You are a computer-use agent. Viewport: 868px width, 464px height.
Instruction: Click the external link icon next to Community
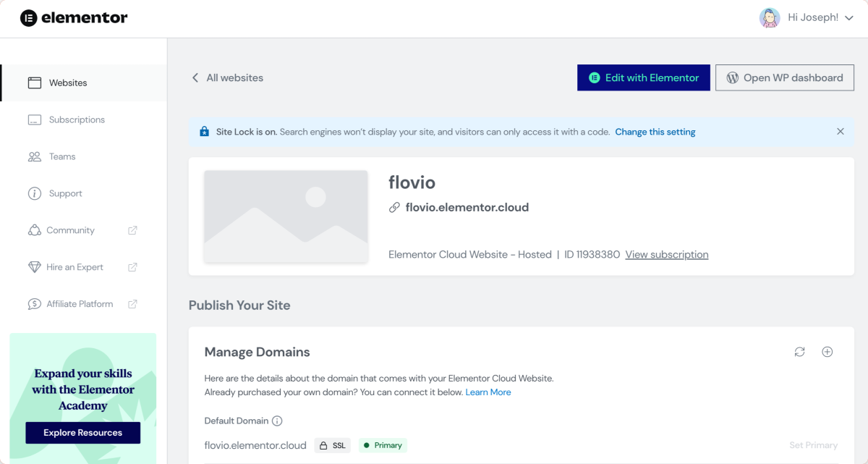[132, 230]
